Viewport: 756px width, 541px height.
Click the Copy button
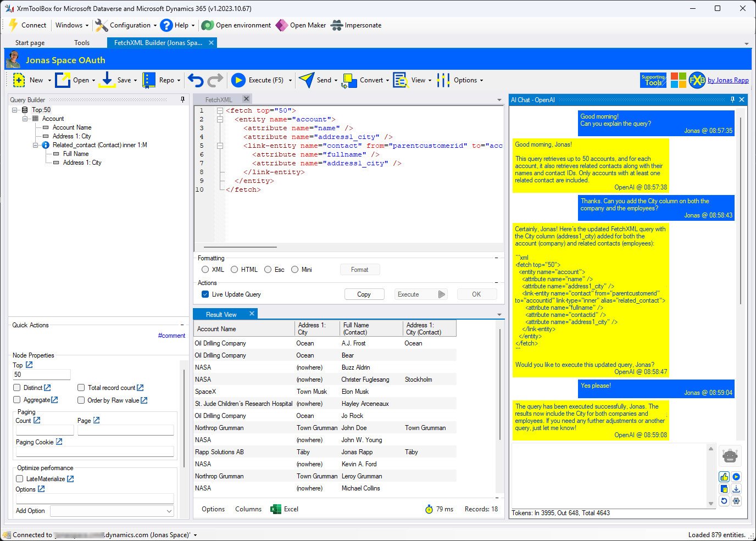click(x=364, y=294)
